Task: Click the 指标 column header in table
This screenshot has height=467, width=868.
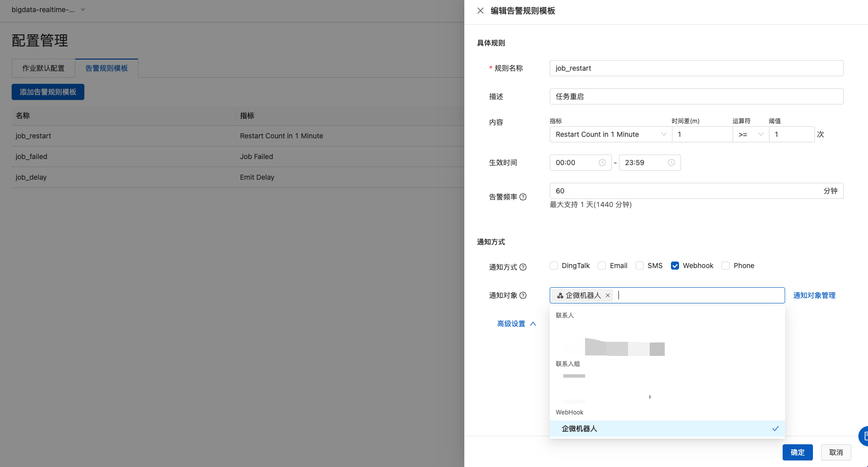Action: coord(247,116)
